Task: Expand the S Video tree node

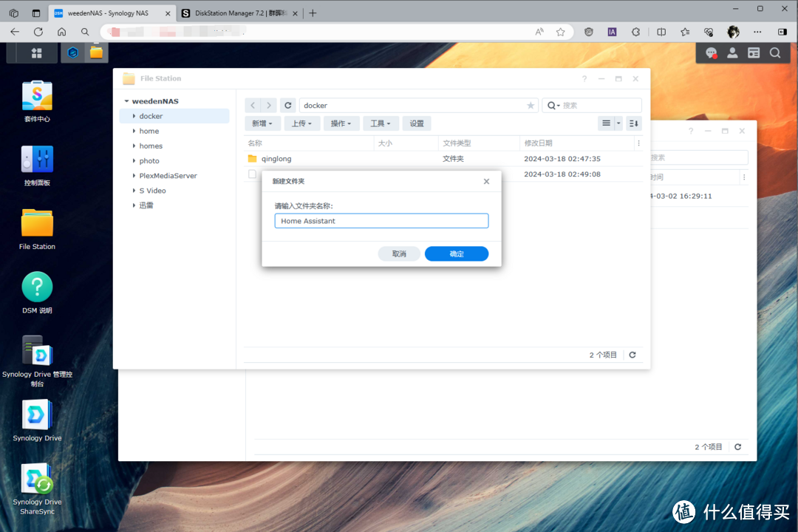Action: 134,191
